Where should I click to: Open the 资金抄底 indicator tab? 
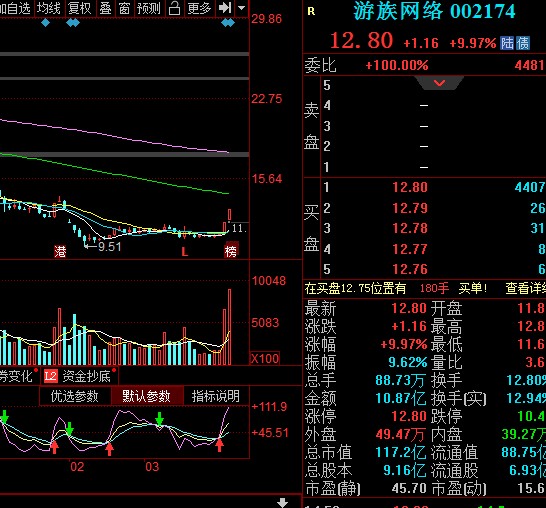pos(86,376)
